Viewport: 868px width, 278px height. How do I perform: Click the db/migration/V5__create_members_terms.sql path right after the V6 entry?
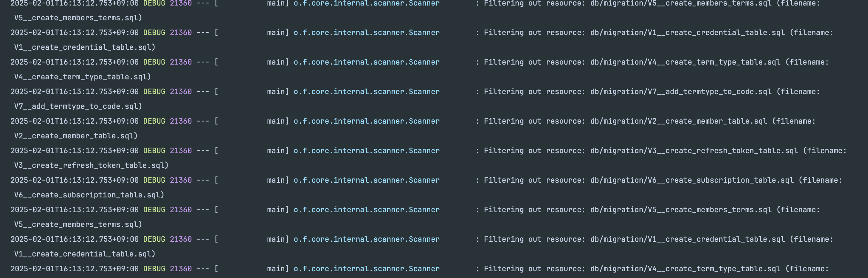[681, 210]
